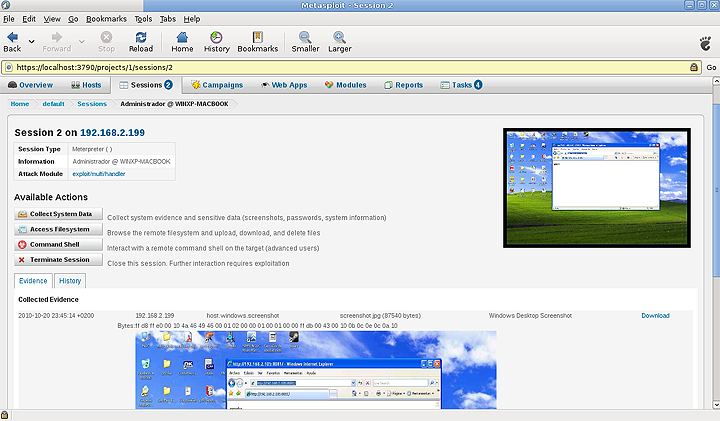
Task: Click the scrollbar up arrow
Action: click(x=716, y=81)
